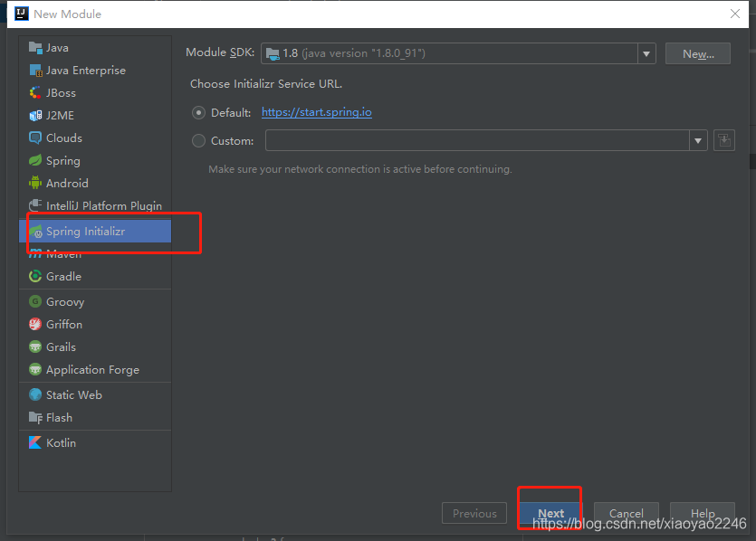Select the Custom service URL radio button

(198, 140)
